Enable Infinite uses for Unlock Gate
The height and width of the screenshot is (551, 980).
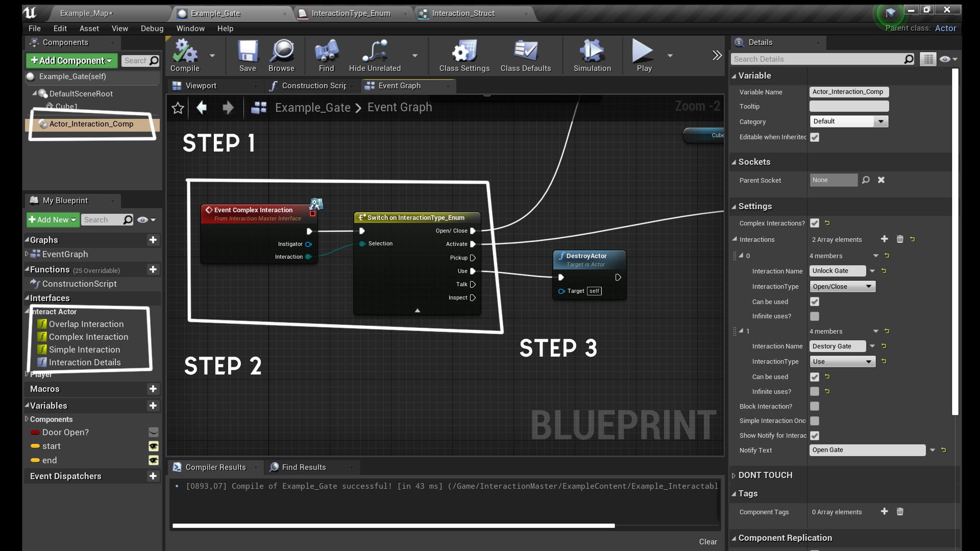pyautogui.click(x=815, y=316)
